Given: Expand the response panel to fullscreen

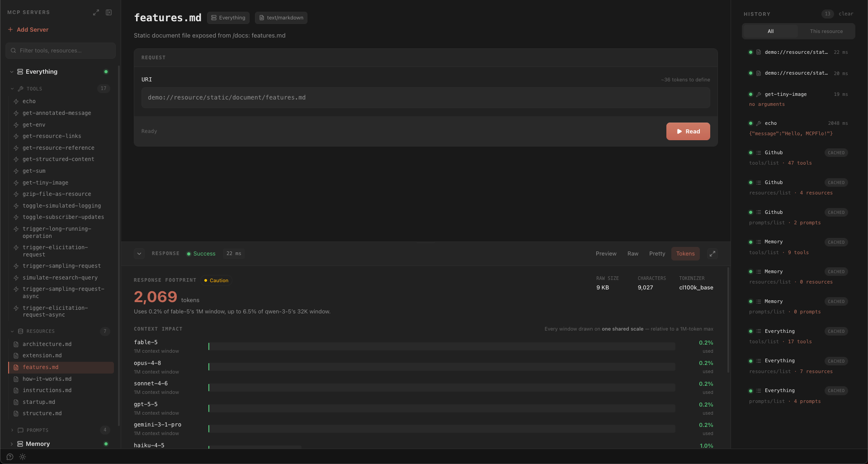Looking at the screenshot, I should coord(712,254).
